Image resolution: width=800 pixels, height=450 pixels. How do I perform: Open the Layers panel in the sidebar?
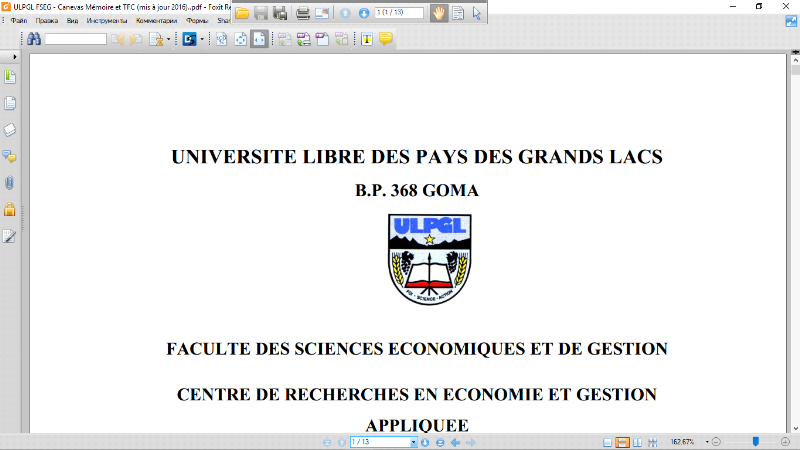click(10, 130)
